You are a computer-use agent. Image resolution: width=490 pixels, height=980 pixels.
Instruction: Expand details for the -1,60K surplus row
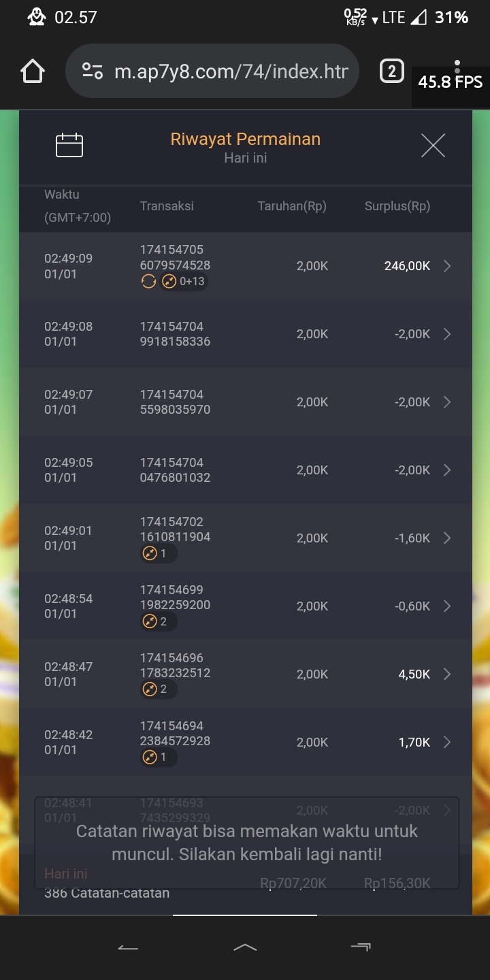click(447, 538)
